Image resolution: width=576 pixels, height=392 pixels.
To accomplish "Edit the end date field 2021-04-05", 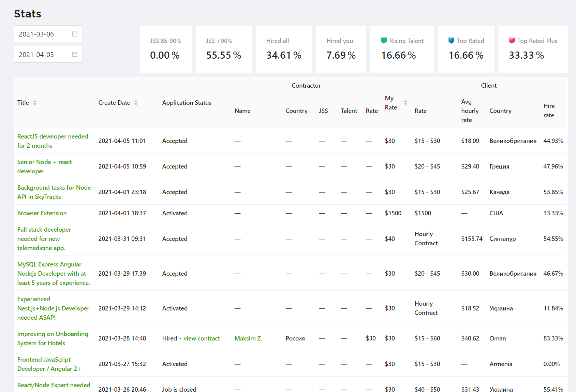I will [x=48, y=55].
